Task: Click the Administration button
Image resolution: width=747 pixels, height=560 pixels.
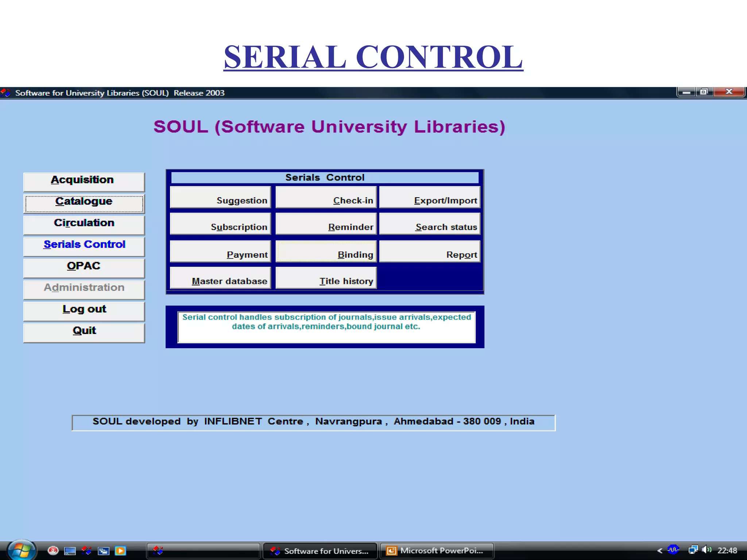Action: pyautogui.click(x=84, y=289)
